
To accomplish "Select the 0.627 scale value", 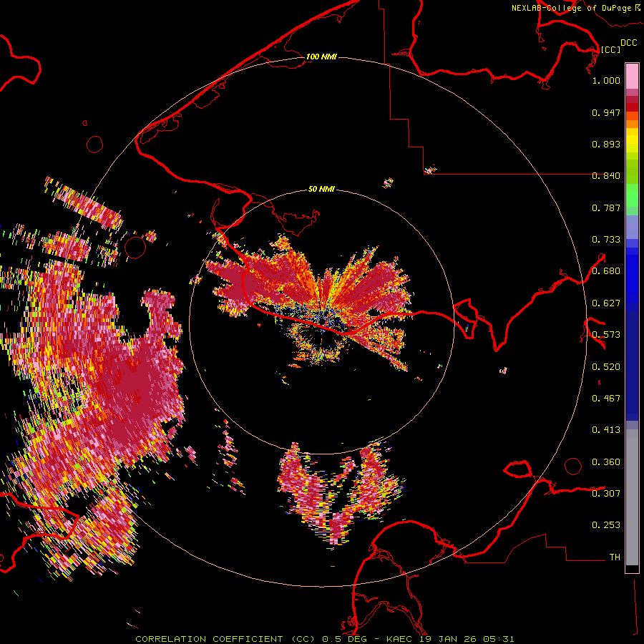I will point(606,303).
